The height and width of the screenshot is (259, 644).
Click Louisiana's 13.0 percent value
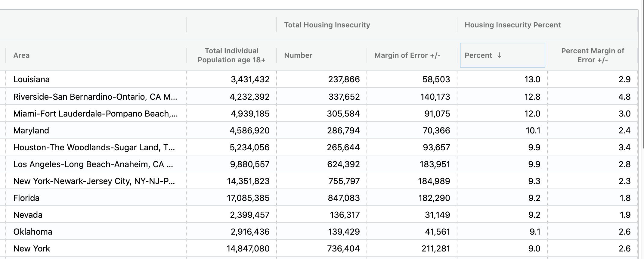[532, 80]
